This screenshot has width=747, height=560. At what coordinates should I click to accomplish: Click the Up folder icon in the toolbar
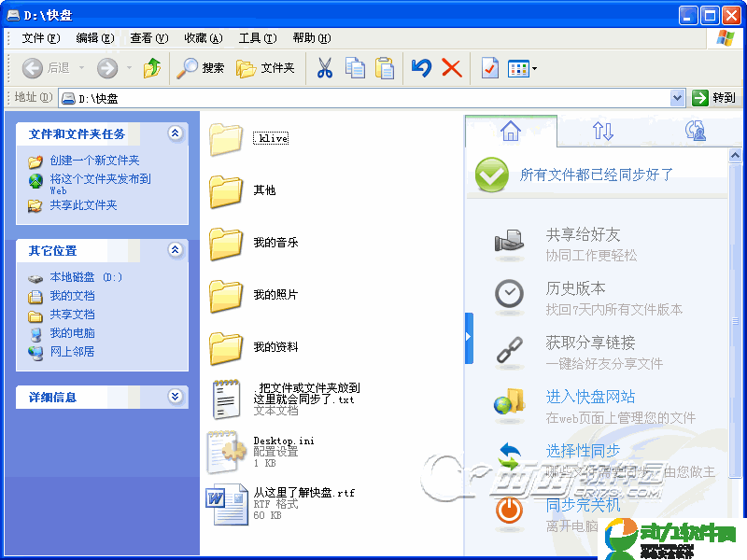point(152,68)
